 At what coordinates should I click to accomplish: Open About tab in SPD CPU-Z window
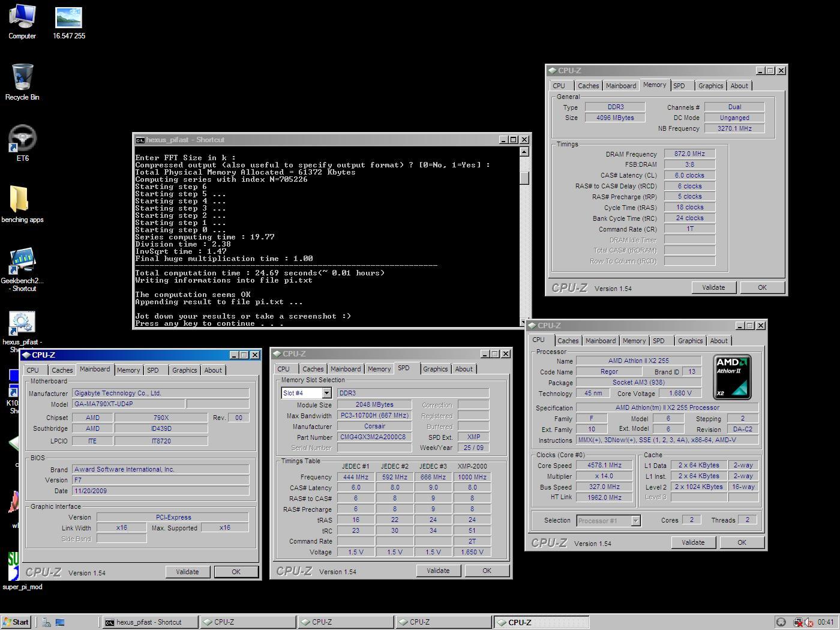pos(464,369)
